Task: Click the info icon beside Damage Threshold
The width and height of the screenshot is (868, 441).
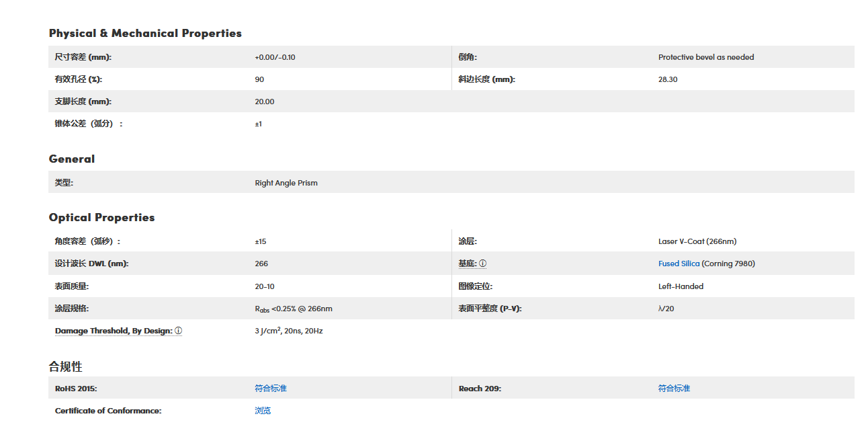Action: tap(179, 331)
